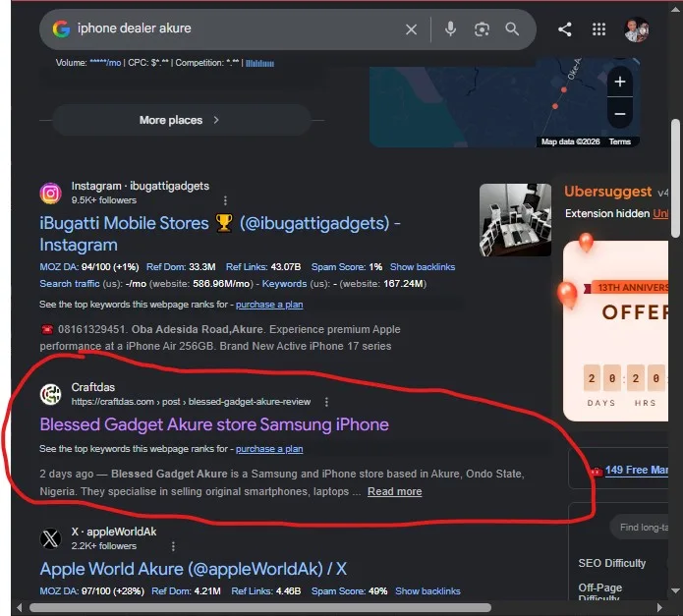Open Blessed Gadget Akure store result
This screenshot has height=616, width=683.
[214, 424]
